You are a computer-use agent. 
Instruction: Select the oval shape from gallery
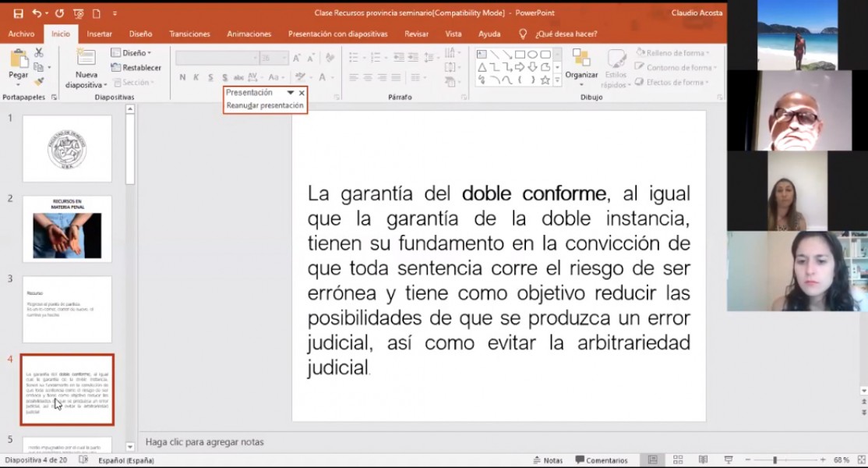coord(532,55)
